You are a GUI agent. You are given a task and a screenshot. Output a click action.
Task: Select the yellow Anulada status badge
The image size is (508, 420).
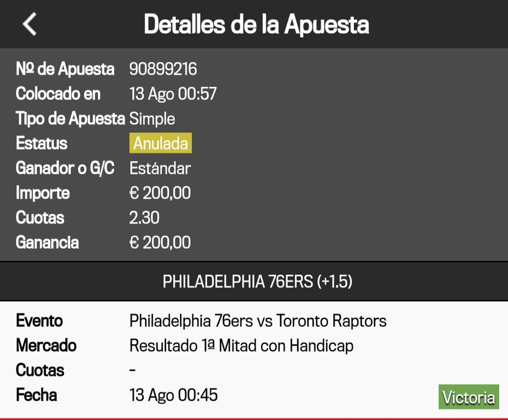(x=160, y=143)
